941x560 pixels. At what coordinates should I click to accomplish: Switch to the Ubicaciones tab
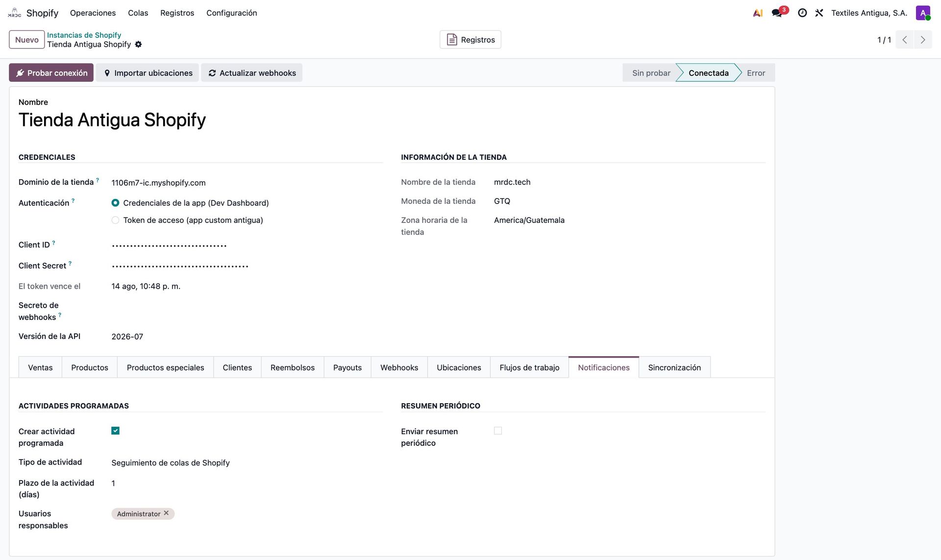click(459, 367)
